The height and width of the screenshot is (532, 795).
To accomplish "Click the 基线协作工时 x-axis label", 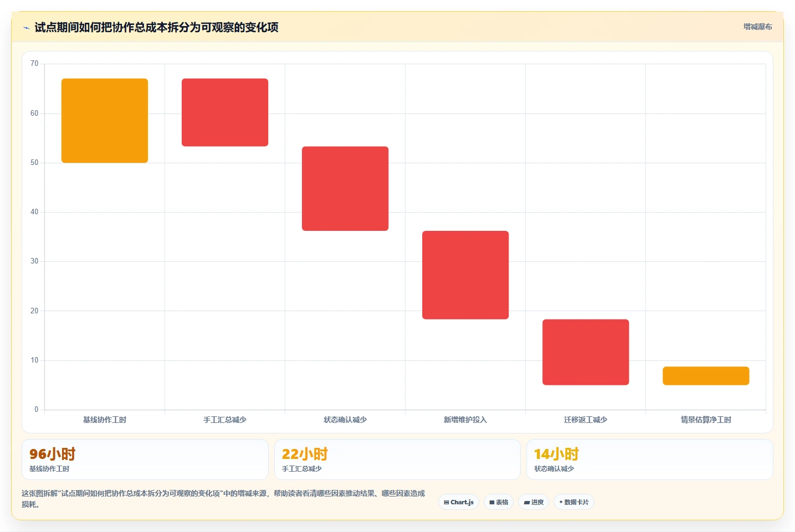I will [x=105, y=420].
